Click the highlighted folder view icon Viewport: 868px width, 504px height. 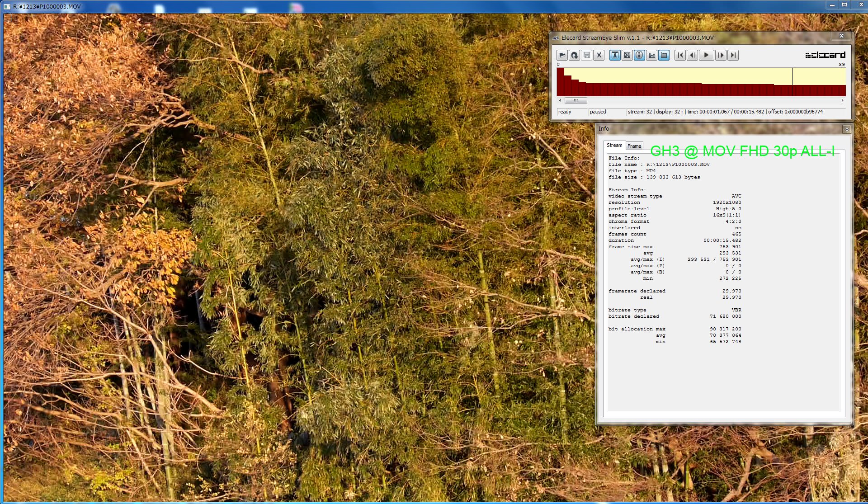[x=664, y=55]
